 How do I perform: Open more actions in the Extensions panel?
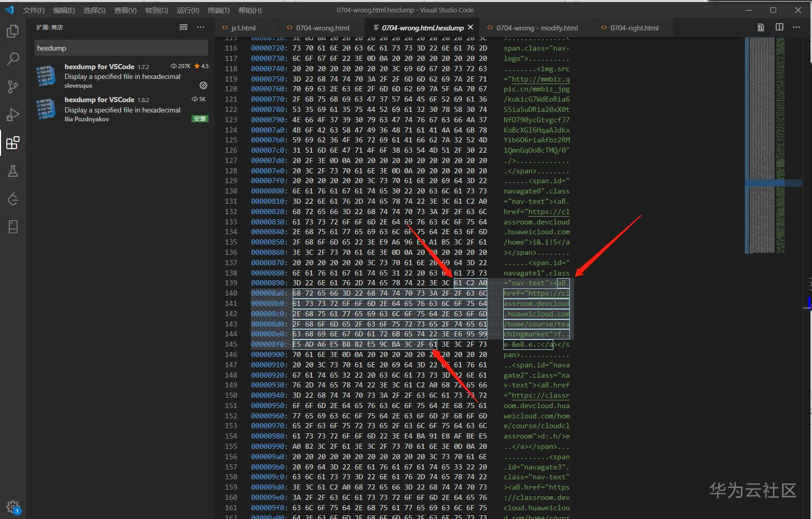coord(201,27)
